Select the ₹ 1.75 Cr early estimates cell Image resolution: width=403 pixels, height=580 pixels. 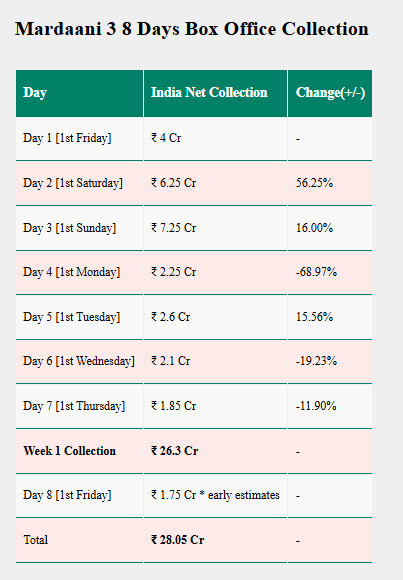pos(215,495)
